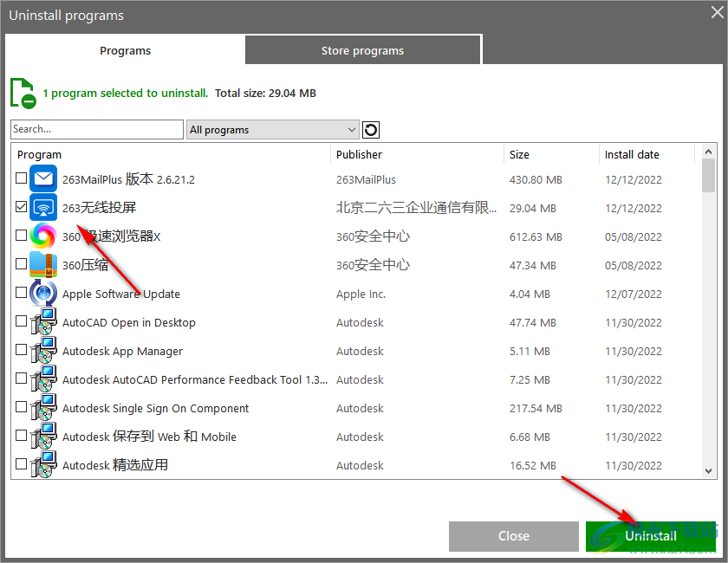
Task: Click the 1 program selected to uninstall text
Action: [126, 94]
